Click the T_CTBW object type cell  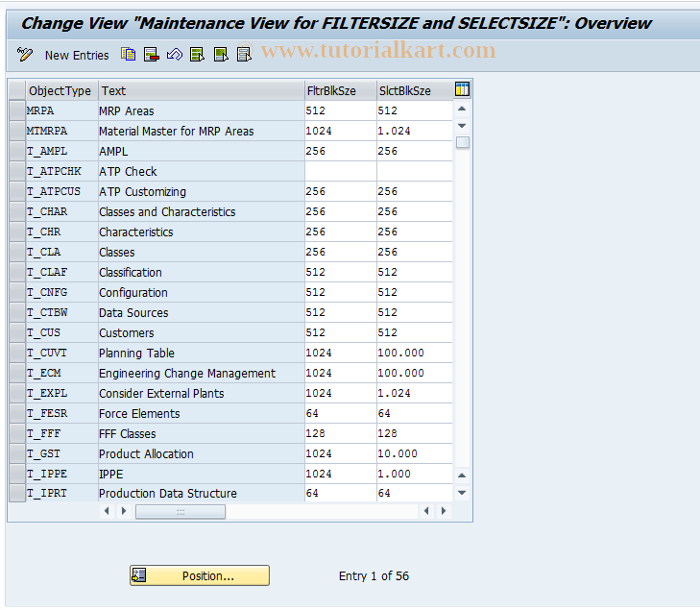[x=62, y=312]
